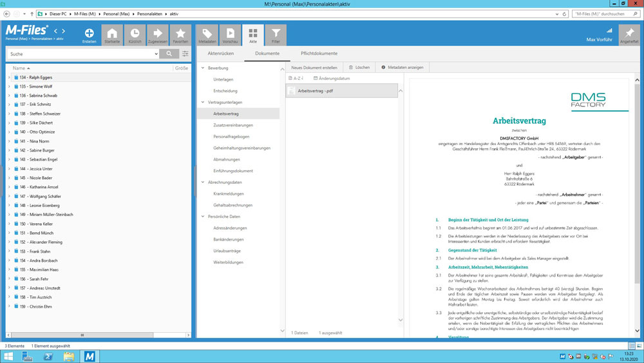Expand the 134 - Ralph Eggers entry

click(9, 77)
